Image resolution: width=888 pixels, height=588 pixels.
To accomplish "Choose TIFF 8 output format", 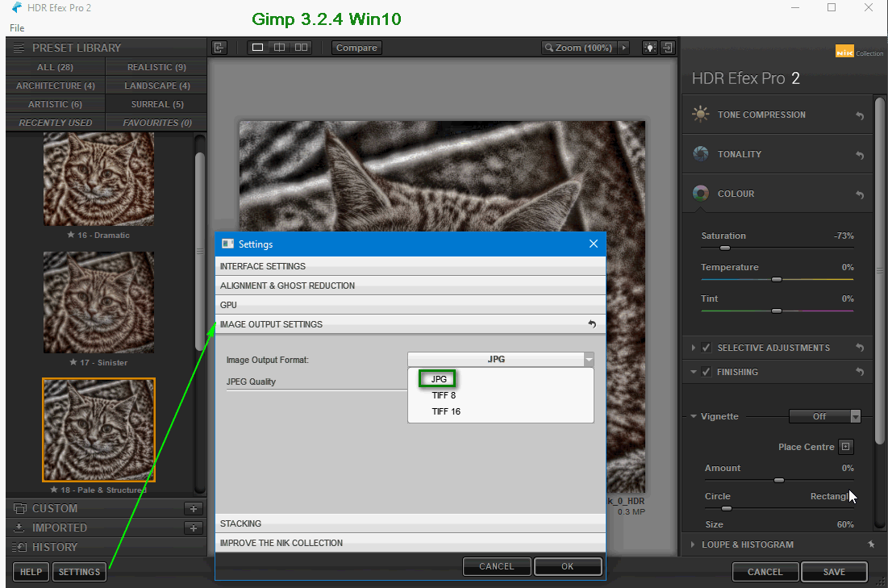I will coord(444,395).
